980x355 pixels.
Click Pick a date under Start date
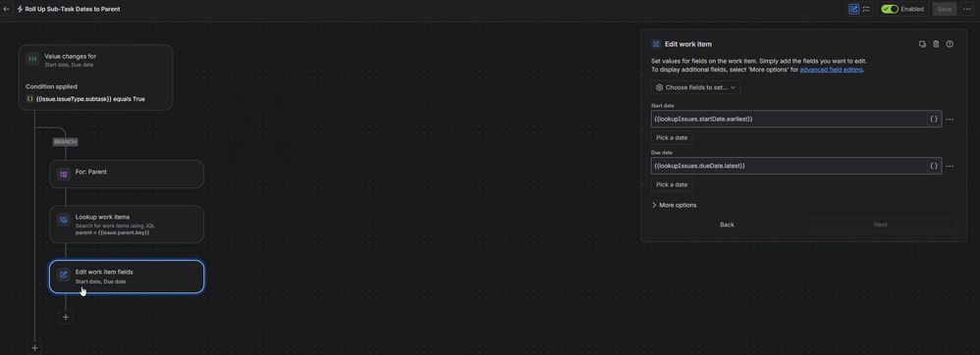click(x=672, y=137)
